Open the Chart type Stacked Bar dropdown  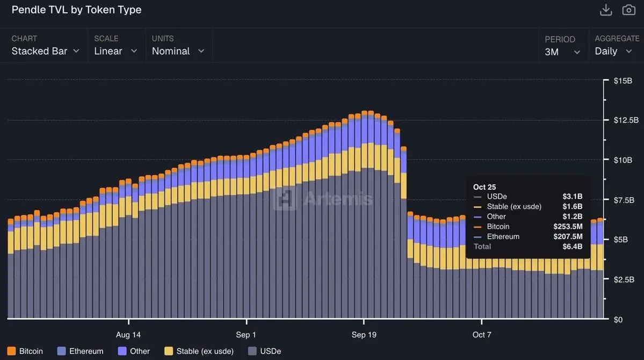46,51
